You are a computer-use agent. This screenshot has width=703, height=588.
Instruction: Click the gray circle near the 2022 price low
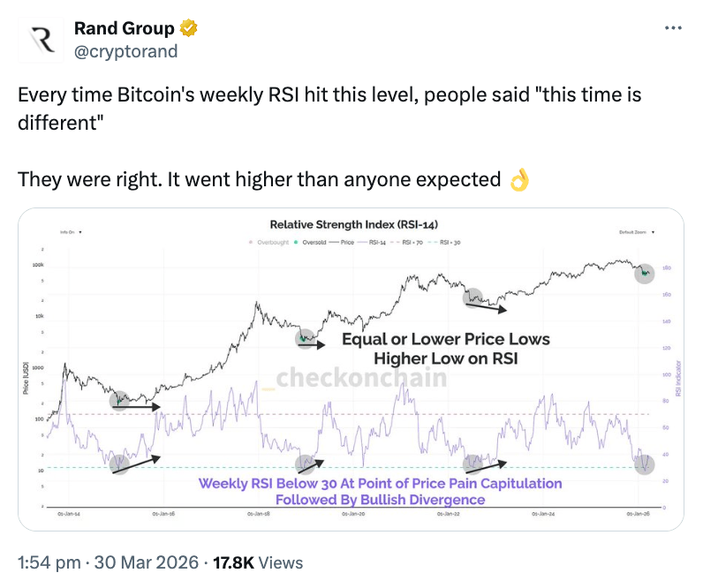[x=473, y=298]
